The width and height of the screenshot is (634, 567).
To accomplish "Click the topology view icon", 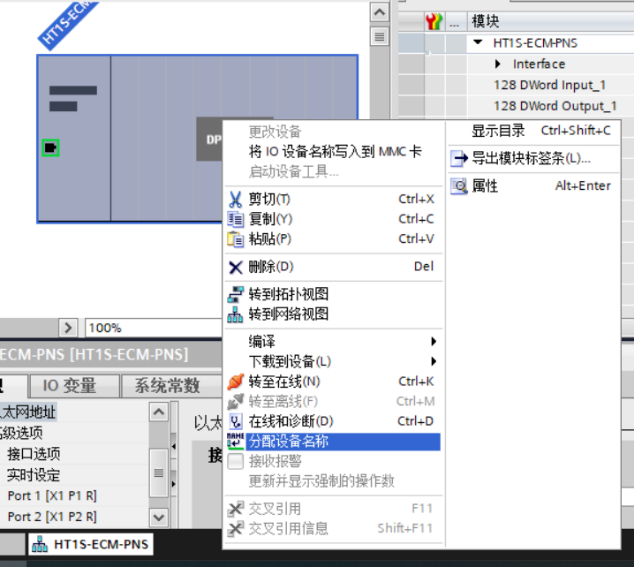I will (x=235, y=294).
